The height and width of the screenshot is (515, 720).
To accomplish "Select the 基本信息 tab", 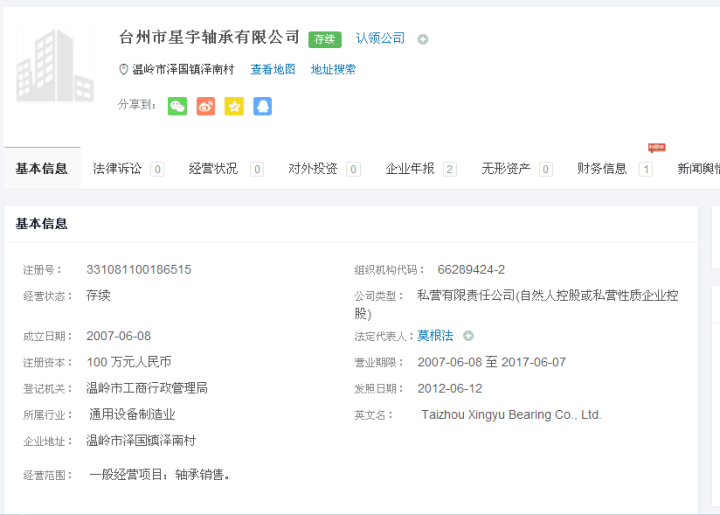I will click(x=42, y=169).
